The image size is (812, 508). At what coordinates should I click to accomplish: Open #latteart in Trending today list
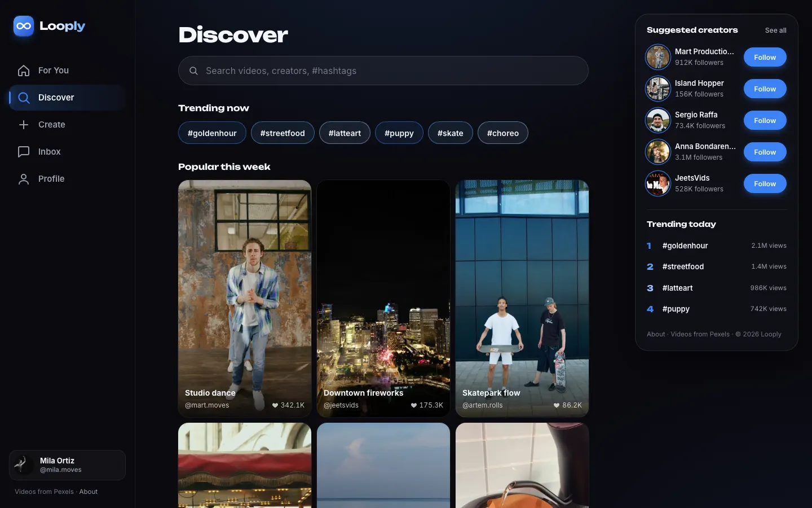(717, 288)
